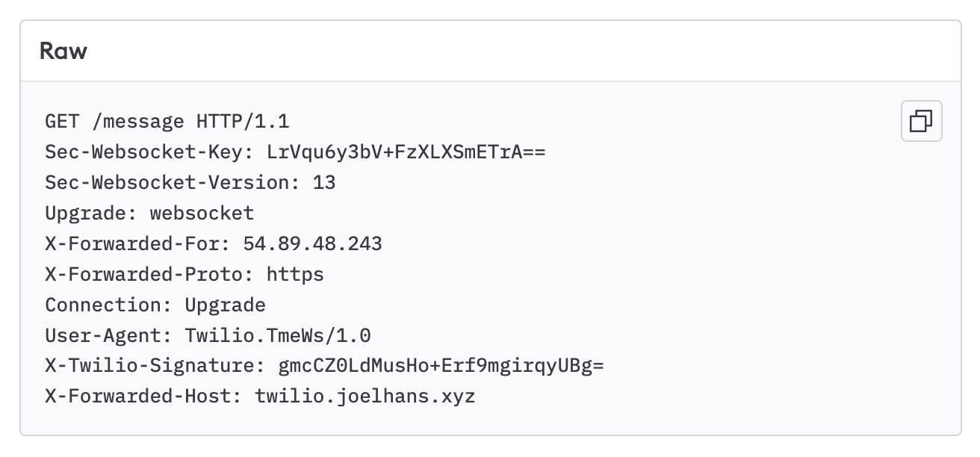
Task: Click the Twilio.TmeWs/1.0 user agent value
Action: tap(278, 335)
